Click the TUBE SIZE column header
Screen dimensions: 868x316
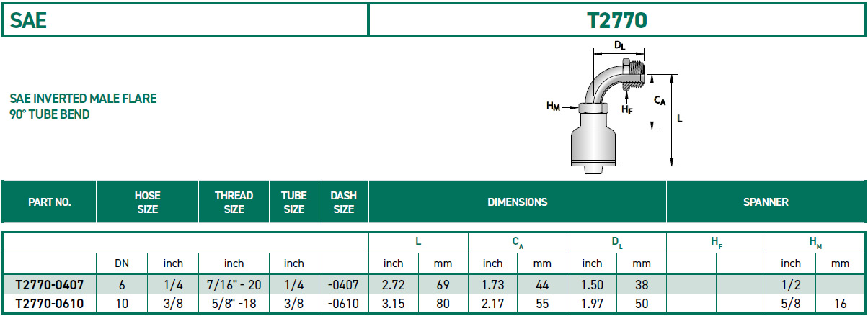click(293, 202)
